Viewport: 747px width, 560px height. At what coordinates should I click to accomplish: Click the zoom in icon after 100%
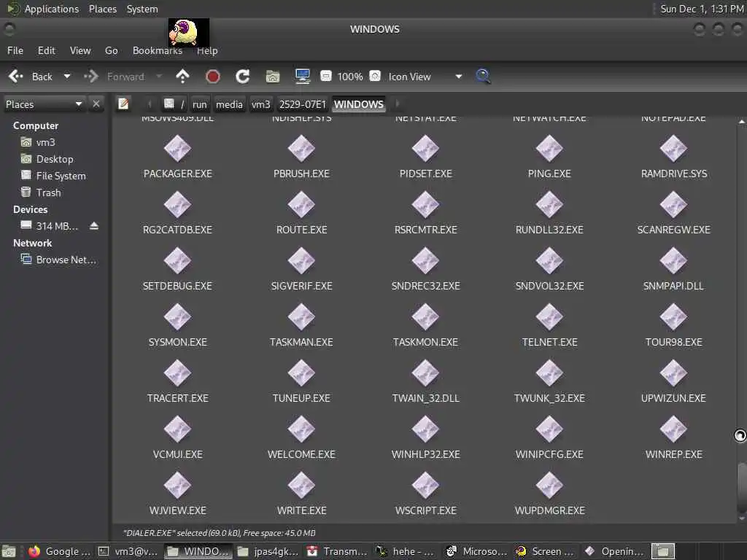(376, 76)
